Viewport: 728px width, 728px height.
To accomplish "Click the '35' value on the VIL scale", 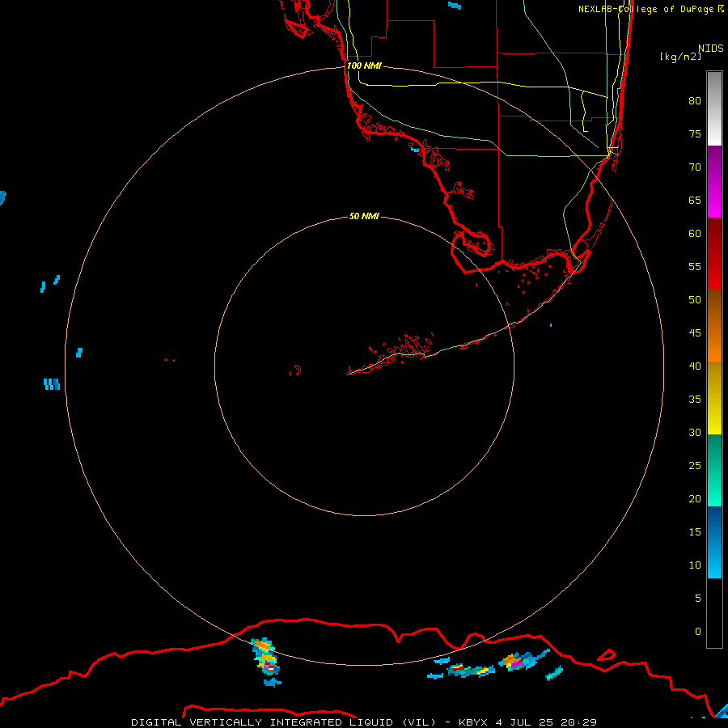I will 695,400.
